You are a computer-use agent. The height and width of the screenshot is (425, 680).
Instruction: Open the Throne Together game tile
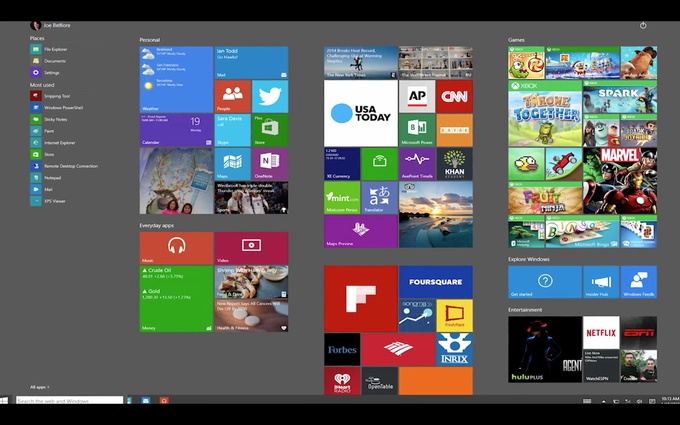[545, 113]
